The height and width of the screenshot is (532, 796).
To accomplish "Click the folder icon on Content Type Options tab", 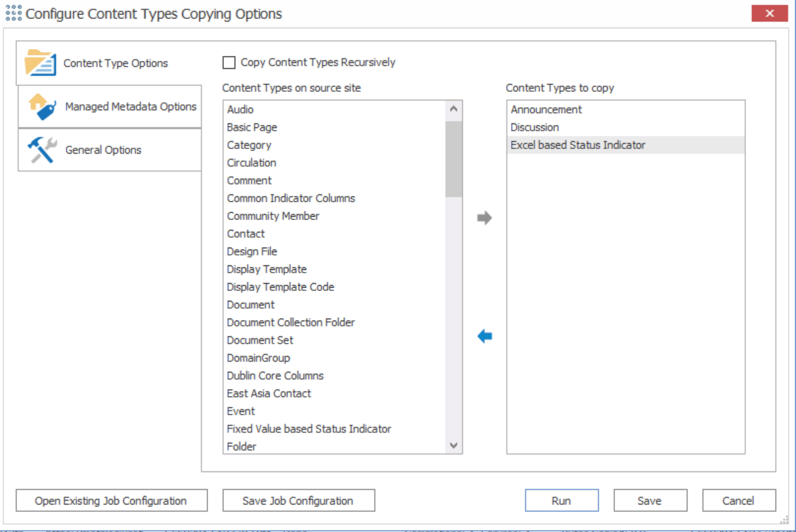I will click(39, 62).
